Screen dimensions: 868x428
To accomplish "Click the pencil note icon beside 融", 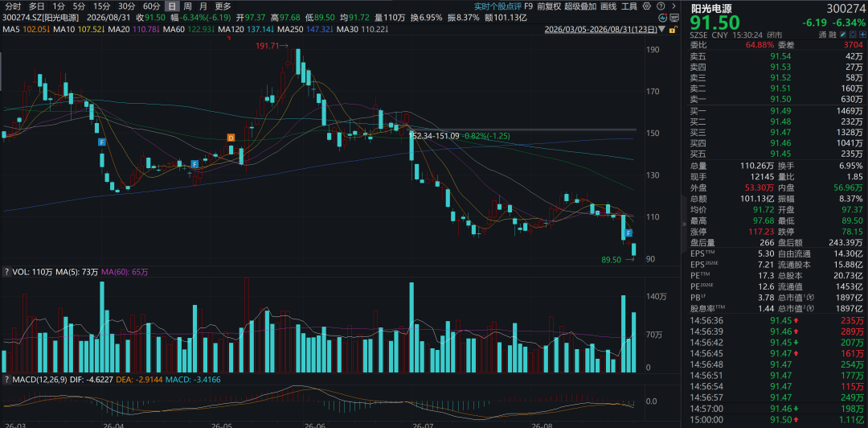I will click(843, 35).
